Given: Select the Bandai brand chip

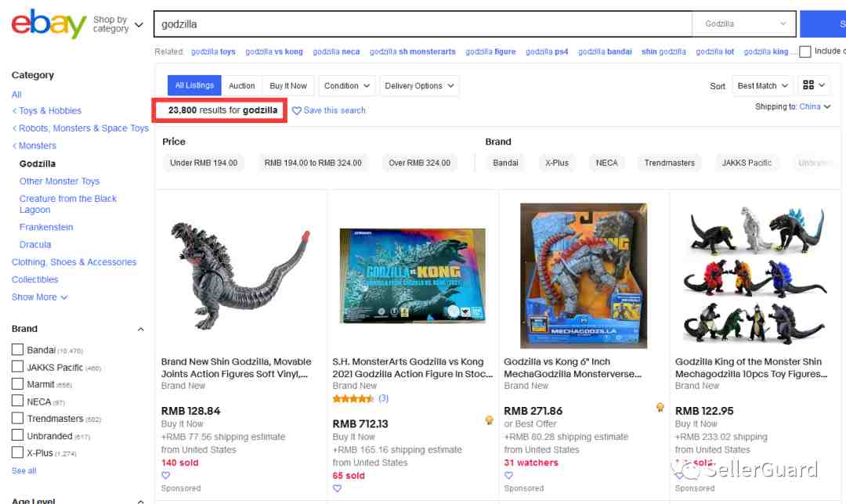Looking at the screenshot, I should pyautogui.click(x=505, y=163).
